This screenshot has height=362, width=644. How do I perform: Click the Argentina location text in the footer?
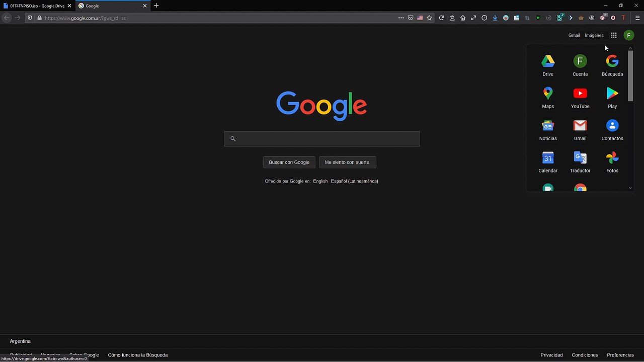20,341
